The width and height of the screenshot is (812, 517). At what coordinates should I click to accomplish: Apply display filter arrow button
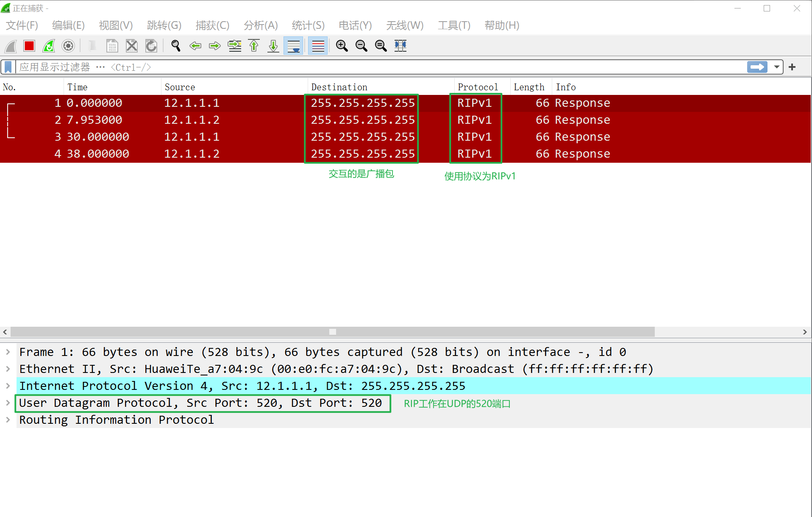coord(757,67)
